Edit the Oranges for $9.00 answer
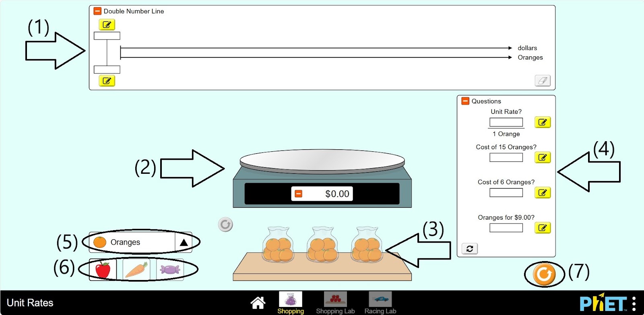The image size is (644, 315). [542, 228]
